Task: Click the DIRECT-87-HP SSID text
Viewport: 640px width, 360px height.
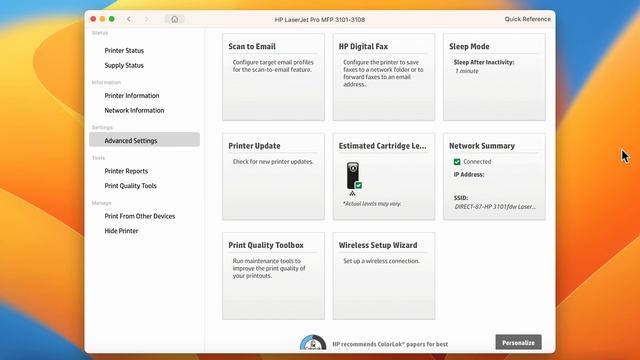Action: click(495, 207)
